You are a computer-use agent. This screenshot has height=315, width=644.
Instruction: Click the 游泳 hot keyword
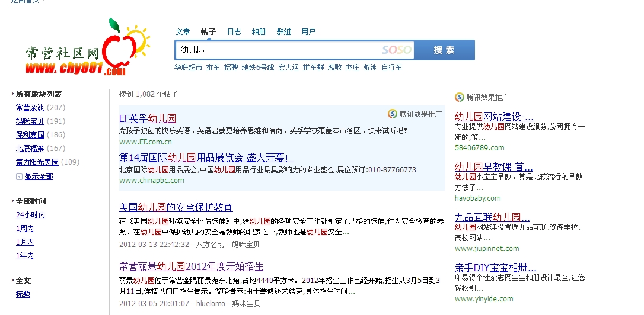tap(370, 67)
